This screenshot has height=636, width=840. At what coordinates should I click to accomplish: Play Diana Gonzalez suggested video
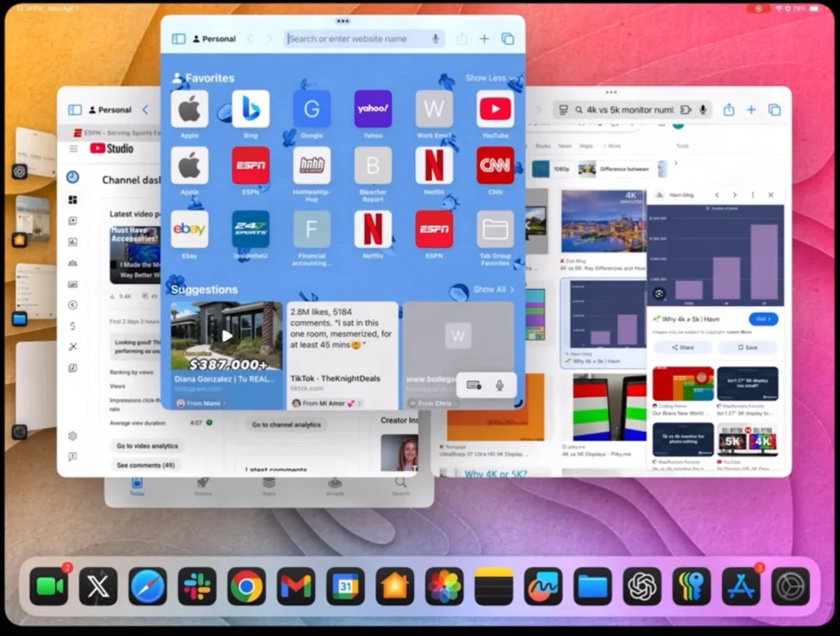227,336
